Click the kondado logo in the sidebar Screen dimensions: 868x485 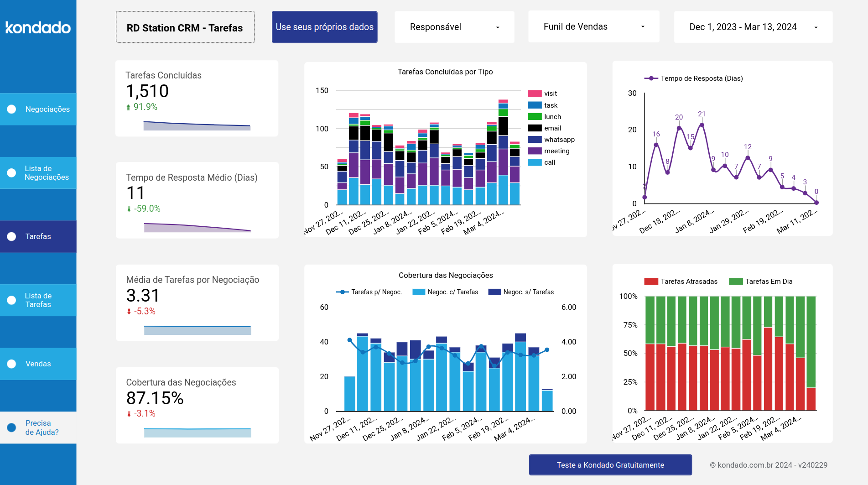click(38, 27)
